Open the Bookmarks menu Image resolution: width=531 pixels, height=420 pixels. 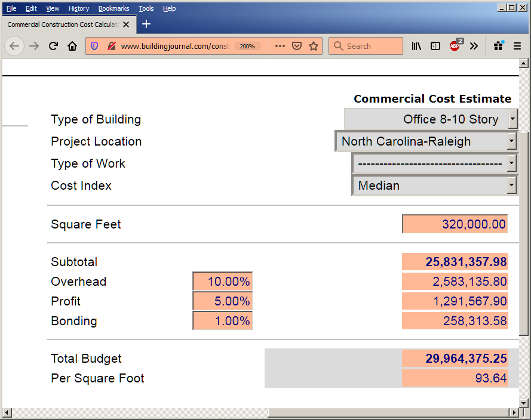[113, 8]
